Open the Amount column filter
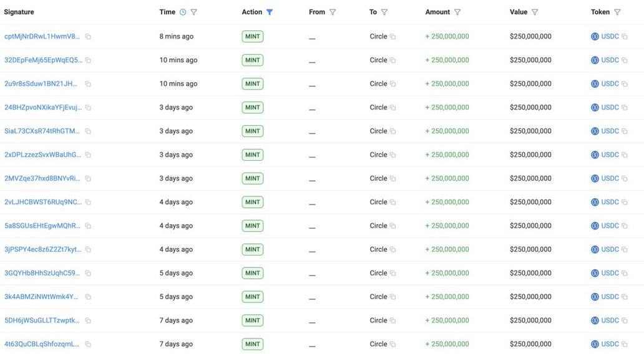The height and width of the screenshot is (354, 644). [457, 12]
